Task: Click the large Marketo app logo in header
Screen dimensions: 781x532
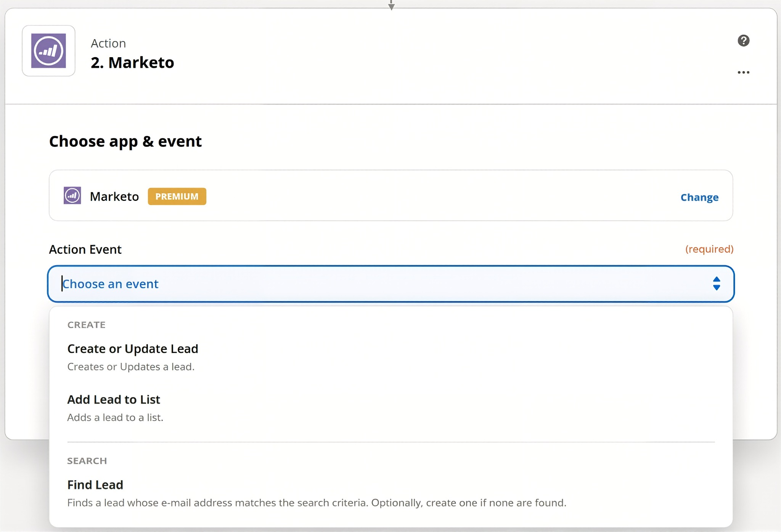Action: pos(48,51)
